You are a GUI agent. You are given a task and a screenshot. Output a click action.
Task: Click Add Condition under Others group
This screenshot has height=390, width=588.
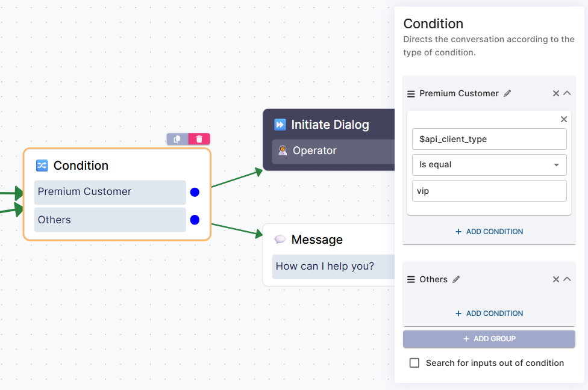(489, 314)
